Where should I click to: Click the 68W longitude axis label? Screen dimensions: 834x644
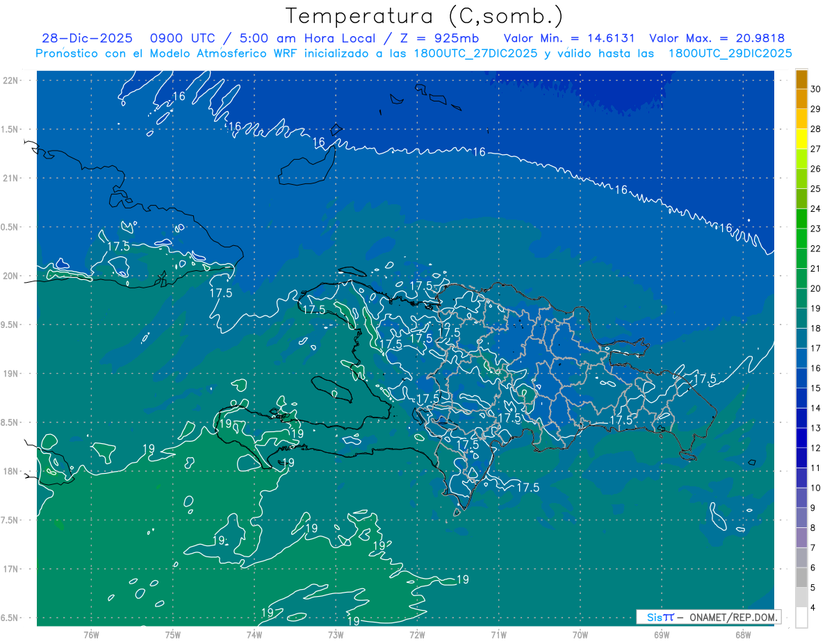pyautogui.click(x=742, y=634)
